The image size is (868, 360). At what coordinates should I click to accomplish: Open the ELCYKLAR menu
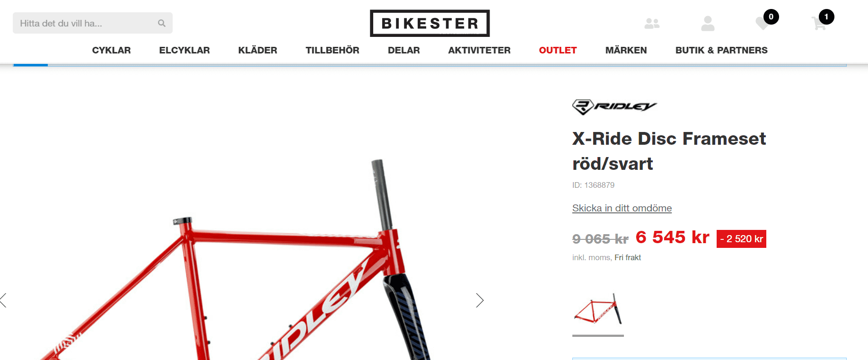tap(184, 50)
